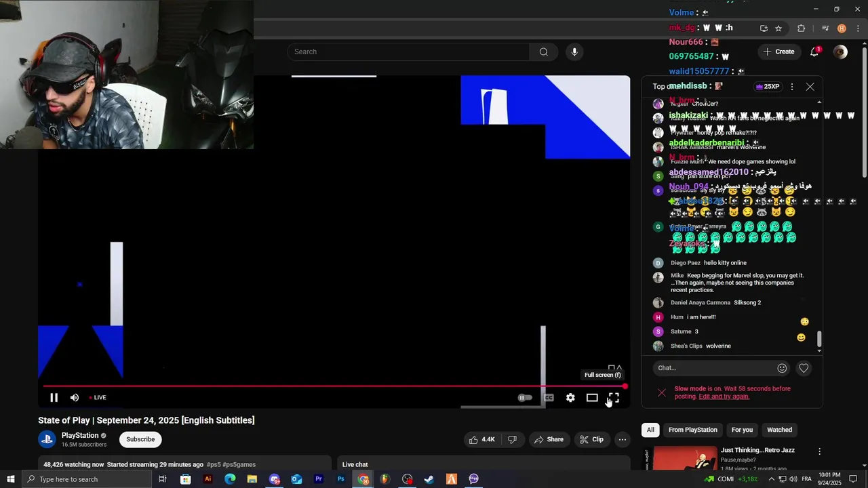Click 'Edit and try again' link

point(724,396)
